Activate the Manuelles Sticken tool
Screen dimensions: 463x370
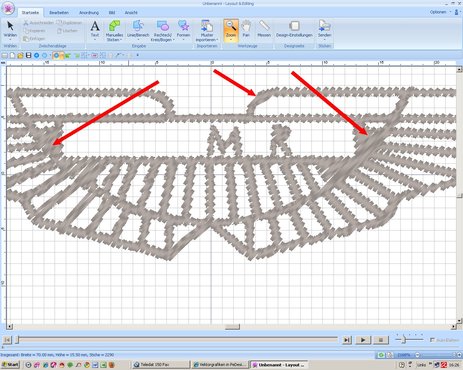tap(114, 30)
